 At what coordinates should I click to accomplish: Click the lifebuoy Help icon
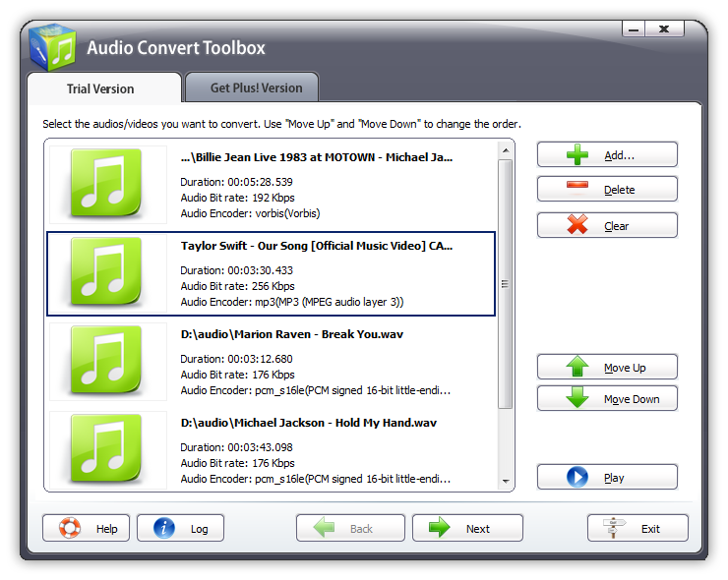coord(70,528)
